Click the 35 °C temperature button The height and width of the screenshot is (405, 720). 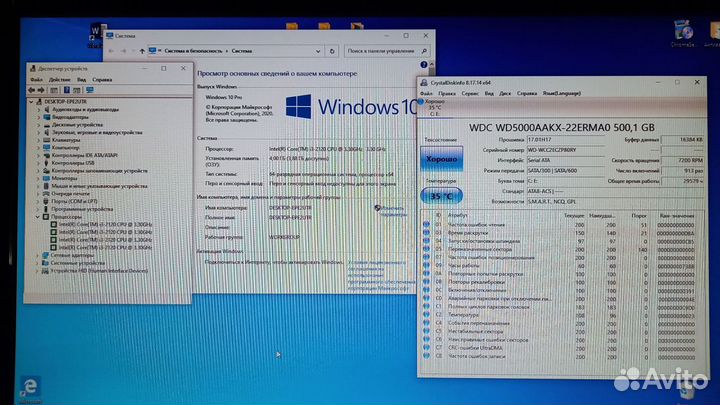(x=443, y=196)
